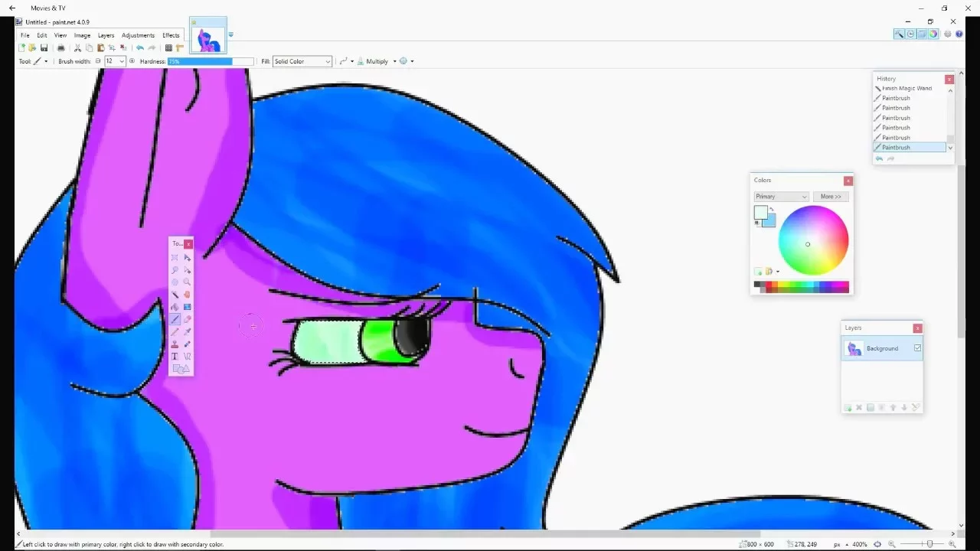Click the More >> button in Colors
This screenshot has width=980, height=551.
tap(831, 197)
